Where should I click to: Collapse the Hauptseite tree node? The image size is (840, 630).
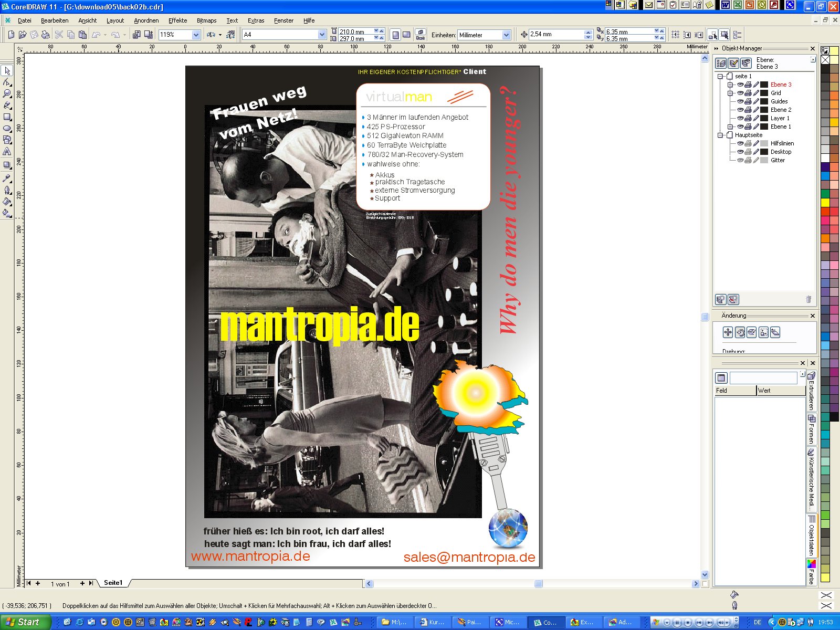pos(720,135)
